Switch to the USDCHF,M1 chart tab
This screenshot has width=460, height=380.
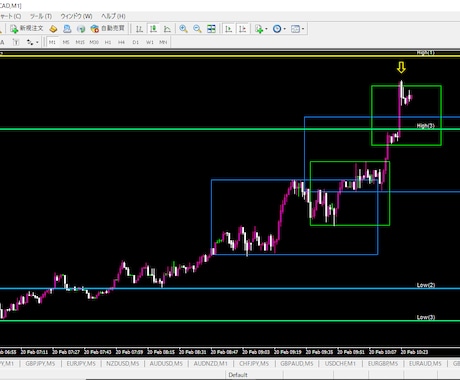[x=340, y=364]
